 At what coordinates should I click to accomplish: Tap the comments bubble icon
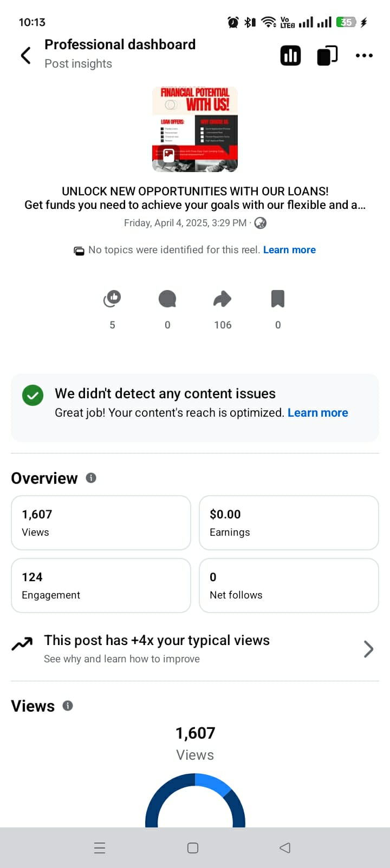167,299
